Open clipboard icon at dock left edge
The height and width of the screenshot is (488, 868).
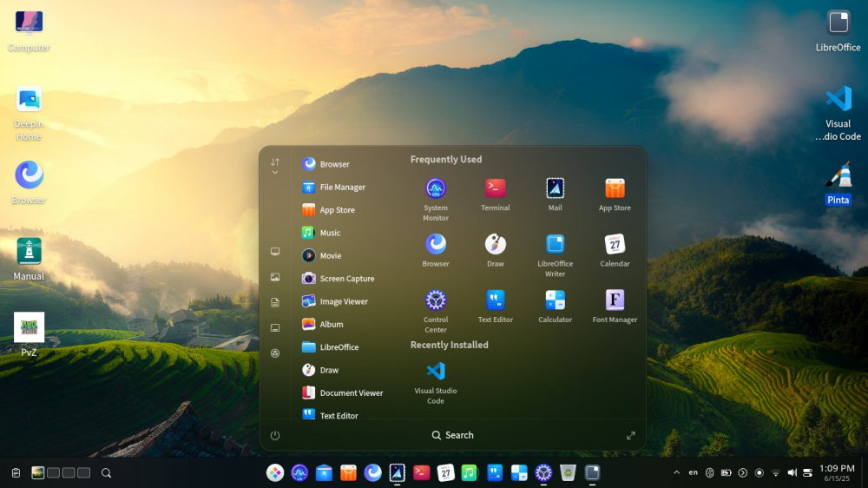pos(16,473)
